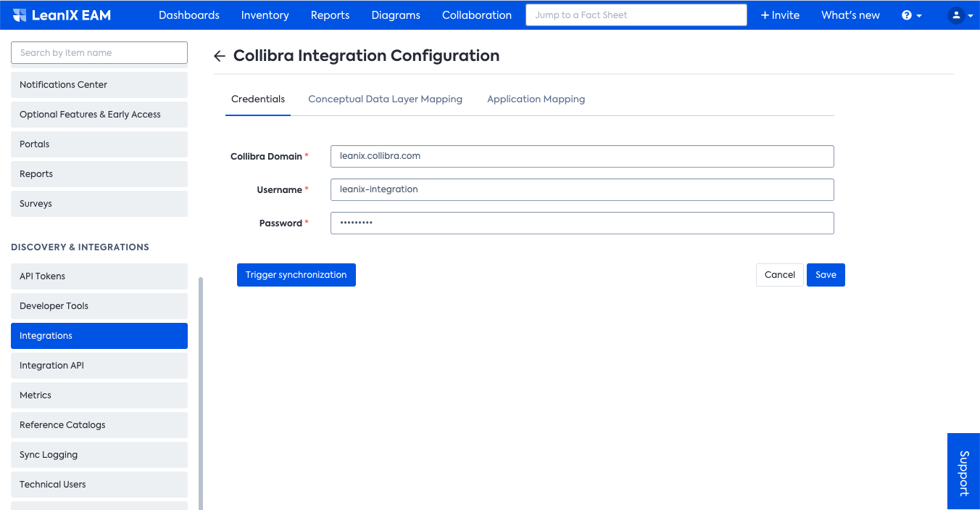Go back using the left arrow icon
The width and height of the screenshot is (980, 510).
[220, 57]
